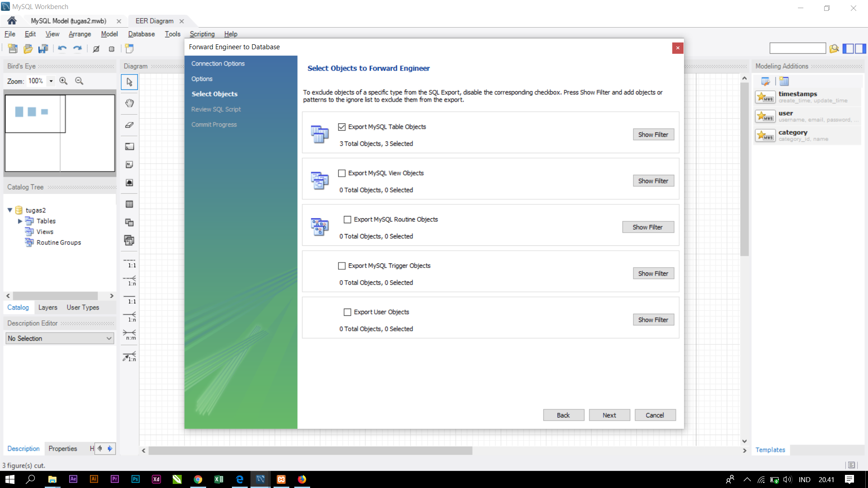Open the zoom percentage dropdown arrow
Image resolution: width=868 pixels, height=488 pixels.
[x=51, y=81]
